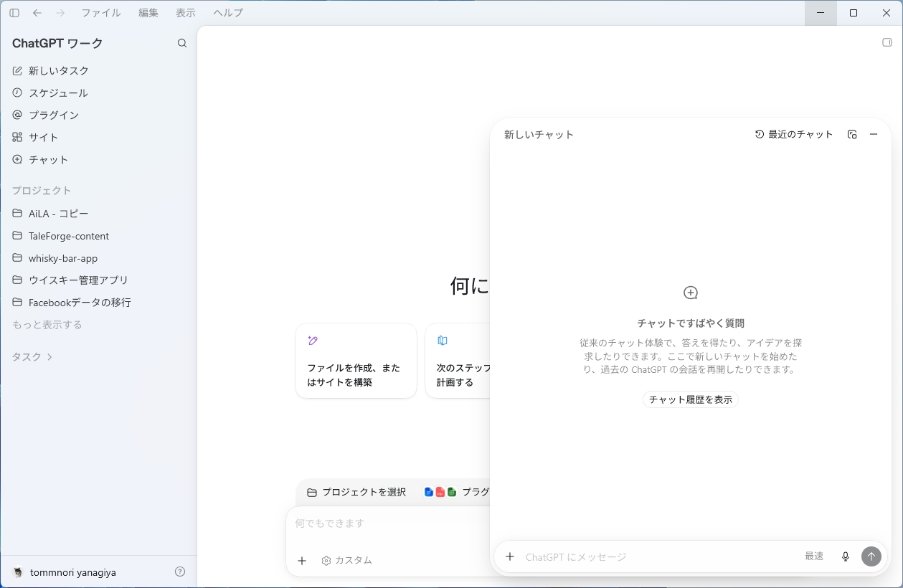Click the microphone dictation icon
Image resolution: width=903 pixels, height=588 pixels.
pos(846,556)
